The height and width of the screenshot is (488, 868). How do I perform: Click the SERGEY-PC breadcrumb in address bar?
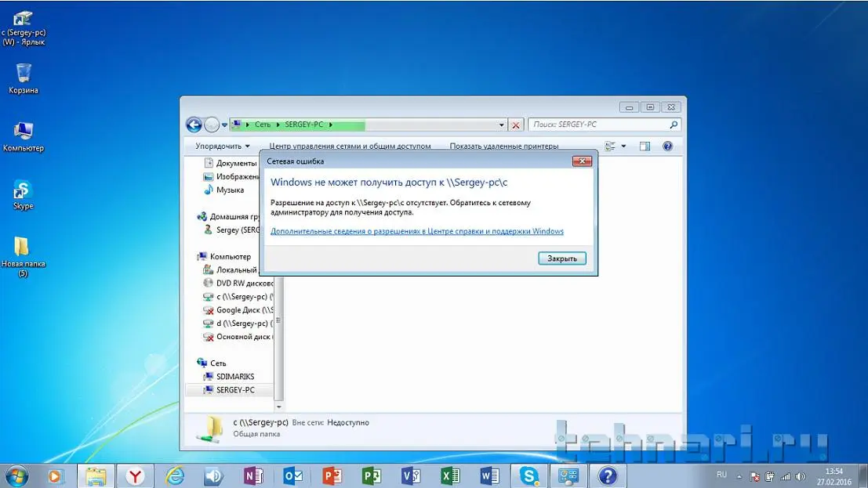304,125
